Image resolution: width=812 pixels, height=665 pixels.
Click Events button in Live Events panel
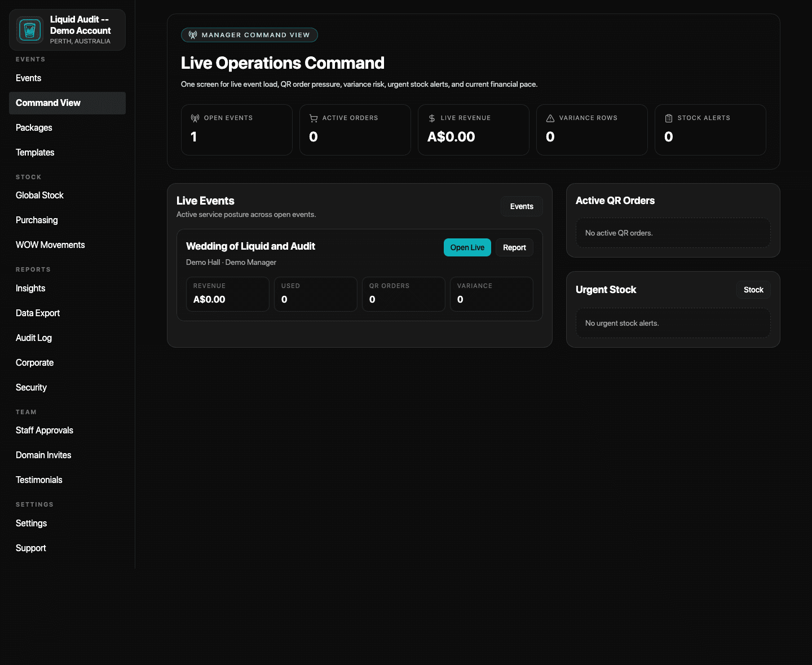522,206
